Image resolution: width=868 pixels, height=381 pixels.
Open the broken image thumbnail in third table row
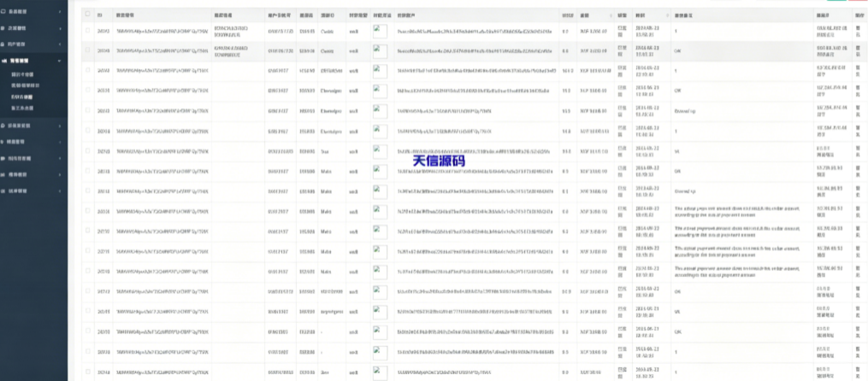380,71
